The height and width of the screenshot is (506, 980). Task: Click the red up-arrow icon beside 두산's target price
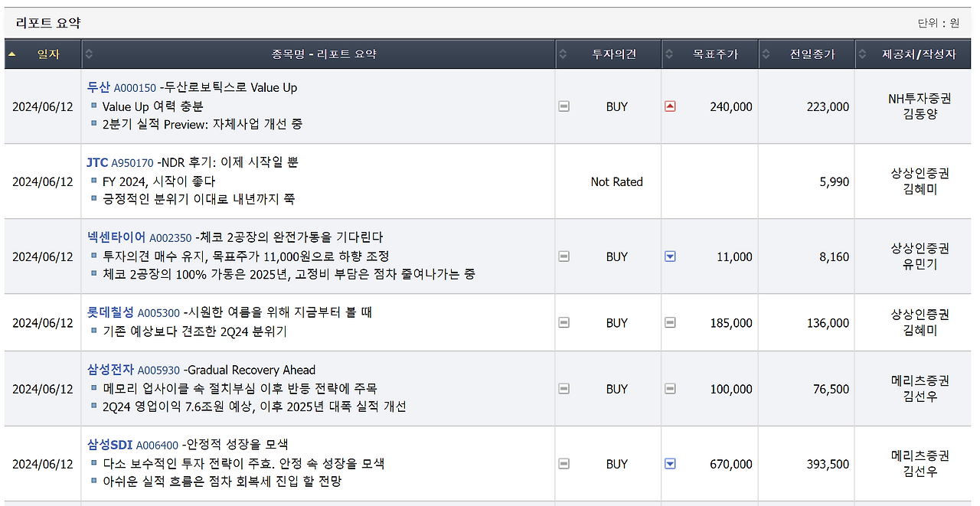[670, 106]
